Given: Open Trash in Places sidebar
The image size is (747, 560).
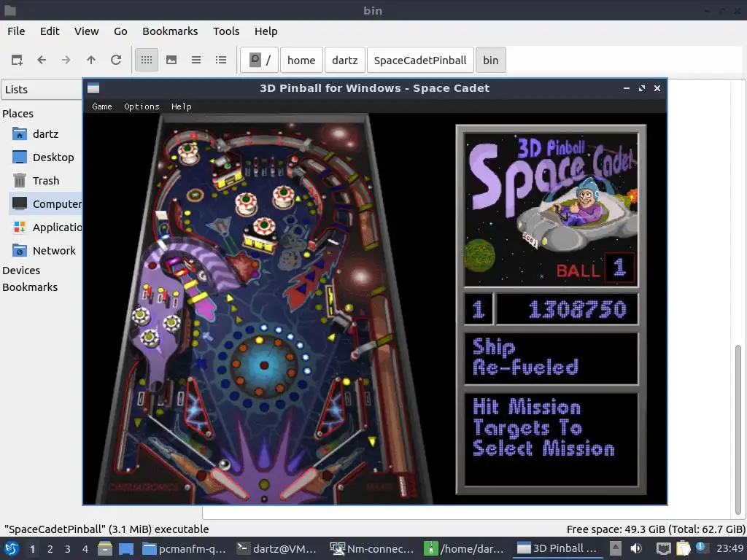Looking at the screenshot, I should [46, 181].
